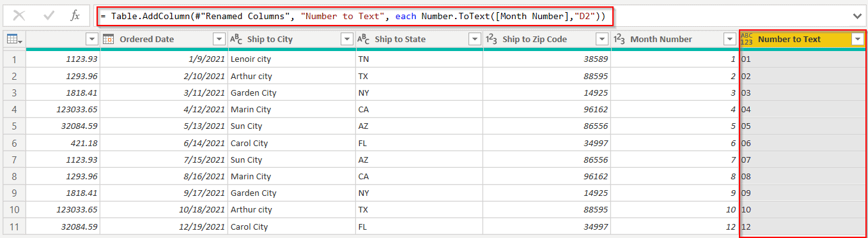The height and width of the screenshot is (238, 868).
Task: Open the table menu icon in corner
Action: coord(14,39)
